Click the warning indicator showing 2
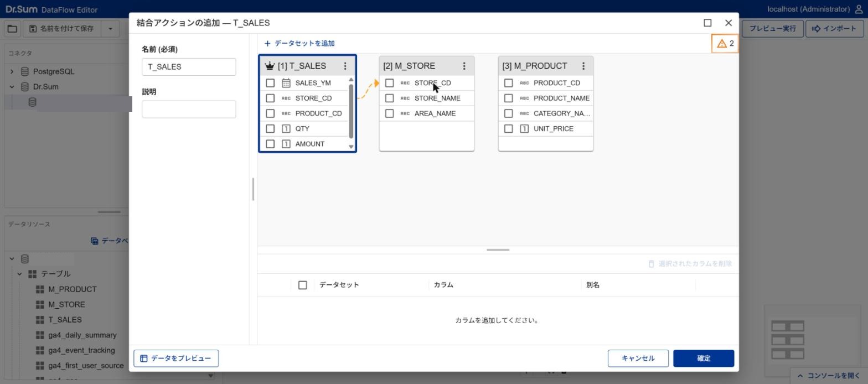868x384 pixels. (x=725, y=43)
